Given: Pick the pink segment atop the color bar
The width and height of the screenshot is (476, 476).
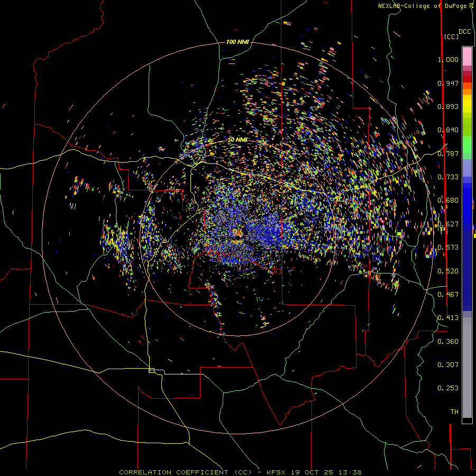Looking at the screenshot, I should click(x=467, y=56).
